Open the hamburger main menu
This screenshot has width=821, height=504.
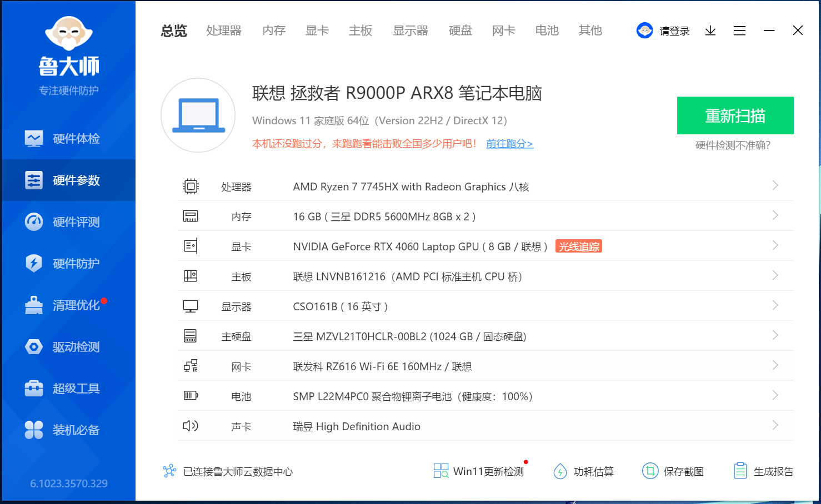click(739, 31)
